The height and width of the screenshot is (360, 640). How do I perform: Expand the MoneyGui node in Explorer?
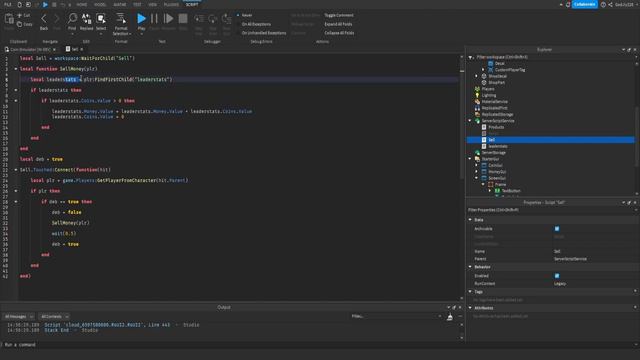pyautogui.click(x=477, y=172)
